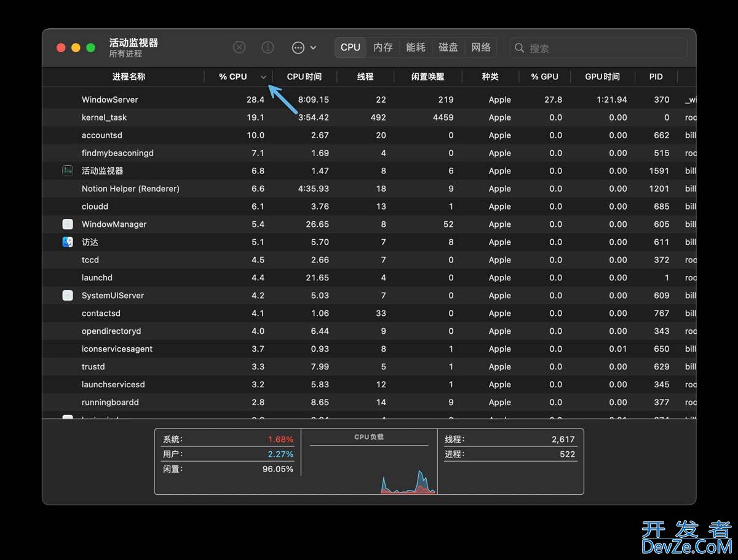738x560 pixels.
Task: Click the 进程 522 process count
Action: tap(510, 454)
